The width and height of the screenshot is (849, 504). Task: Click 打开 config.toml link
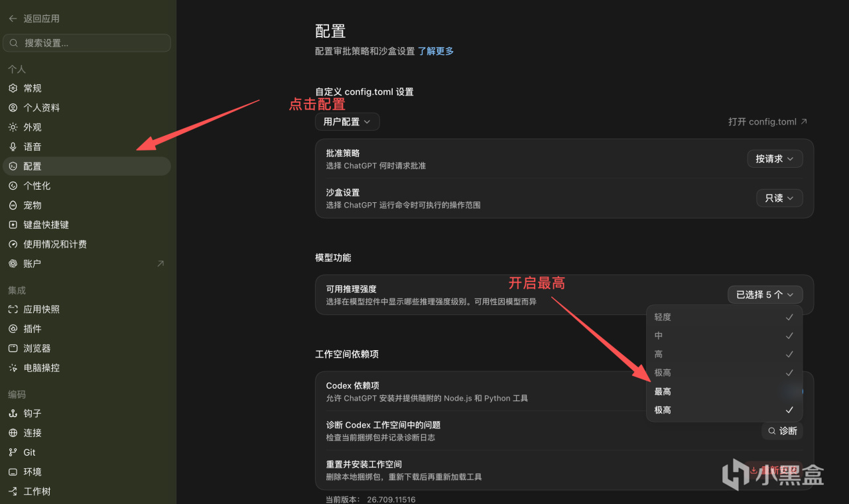(768, 121)
